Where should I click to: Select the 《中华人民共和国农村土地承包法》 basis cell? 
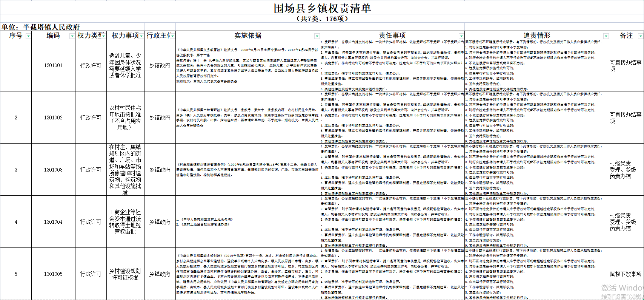click(x=248, y=222)
